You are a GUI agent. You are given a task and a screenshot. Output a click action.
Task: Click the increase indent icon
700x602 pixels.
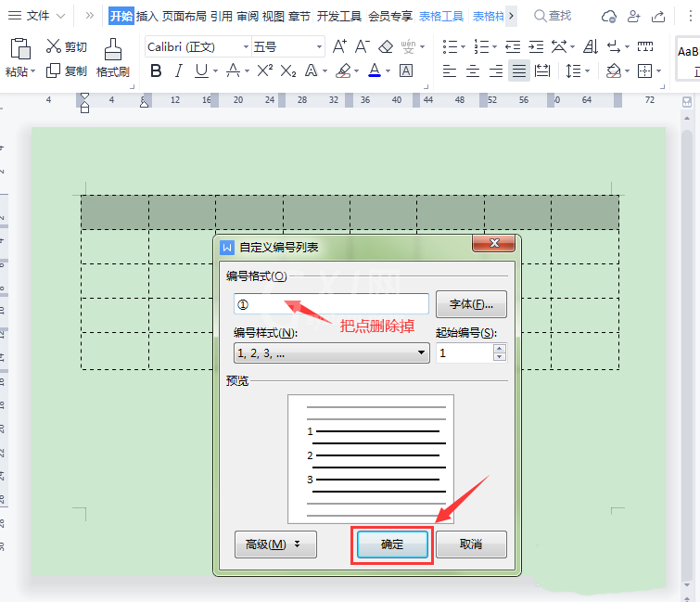pyautogui.click(x=536, y=46)
